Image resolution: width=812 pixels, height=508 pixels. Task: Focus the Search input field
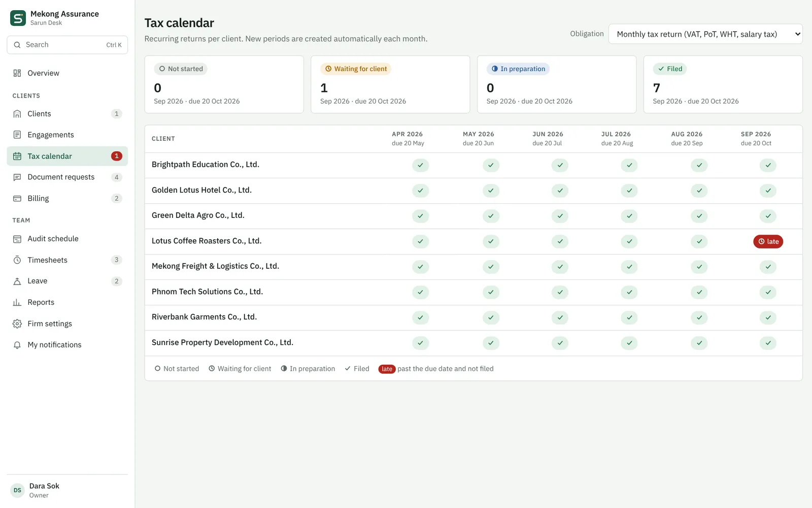67,45
